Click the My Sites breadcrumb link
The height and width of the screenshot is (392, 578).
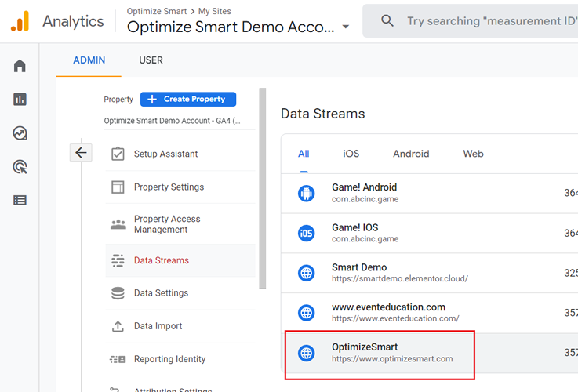(x=215, y=12)
